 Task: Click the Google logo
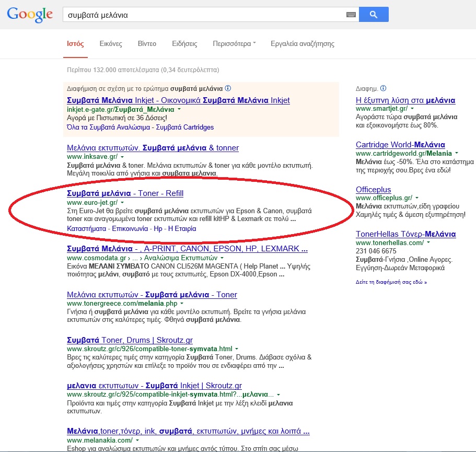pyautogui.click(x=30, y=15)
